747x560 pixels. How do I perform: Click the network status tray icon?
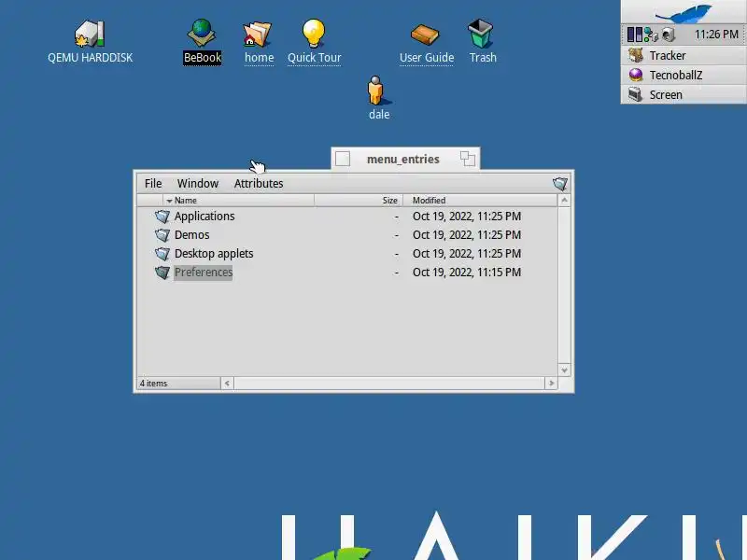pyautogui.click(x=651, y=35)
